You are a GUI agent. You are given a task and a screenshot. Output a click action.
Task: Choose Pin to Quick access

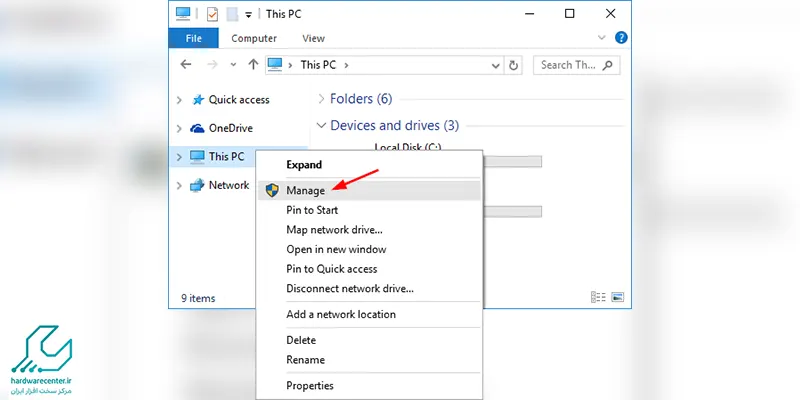click(369, 269)
